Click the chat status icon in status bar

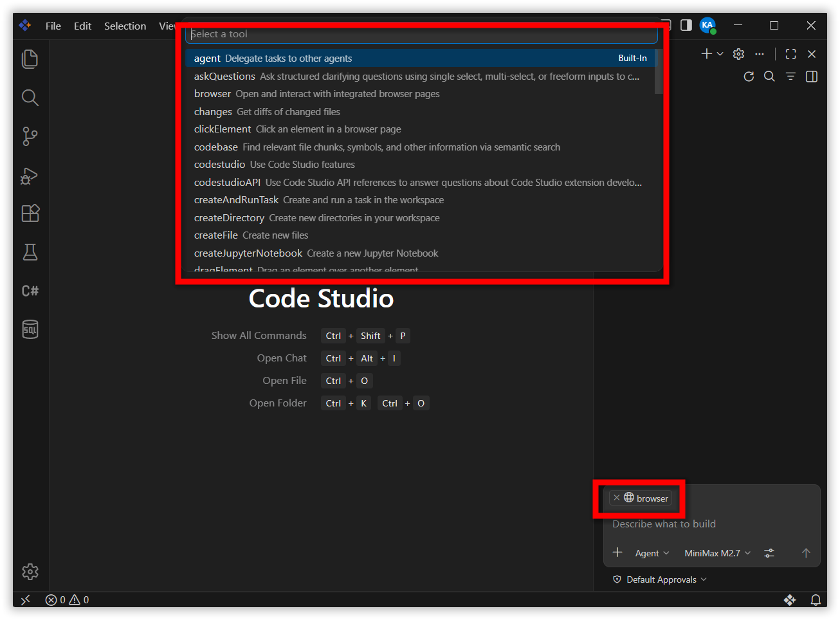pos(790,600)
